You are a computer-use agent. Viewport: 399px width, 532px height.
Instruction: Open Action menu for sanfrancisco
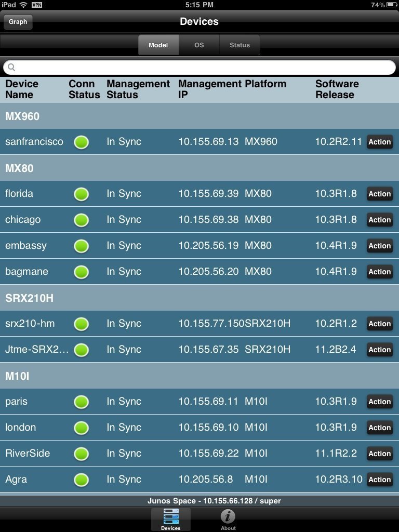(x=379, y=142)
